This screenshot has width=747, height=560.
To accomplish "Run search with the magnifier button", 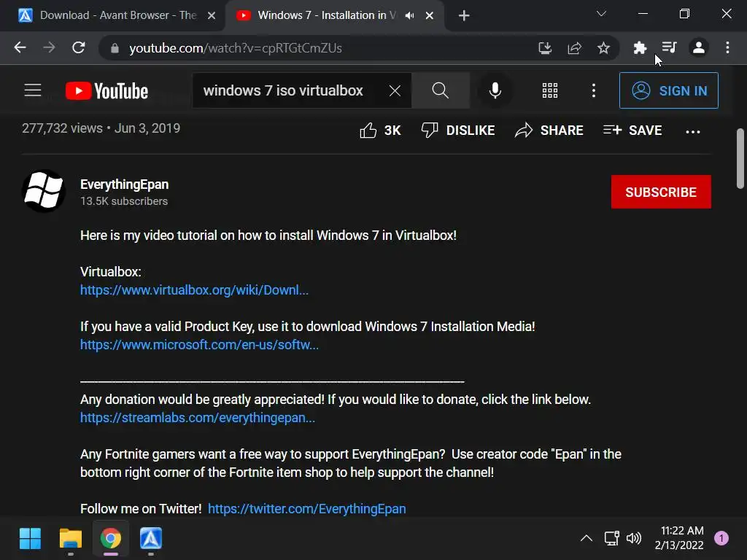I will tap(441, 90).
